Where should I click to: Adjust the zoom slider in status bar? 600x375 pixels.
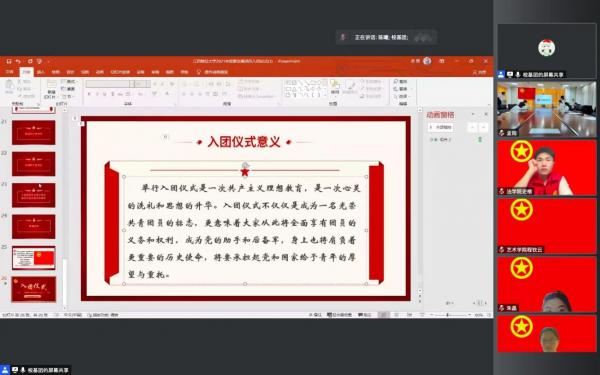coord(449,315)
